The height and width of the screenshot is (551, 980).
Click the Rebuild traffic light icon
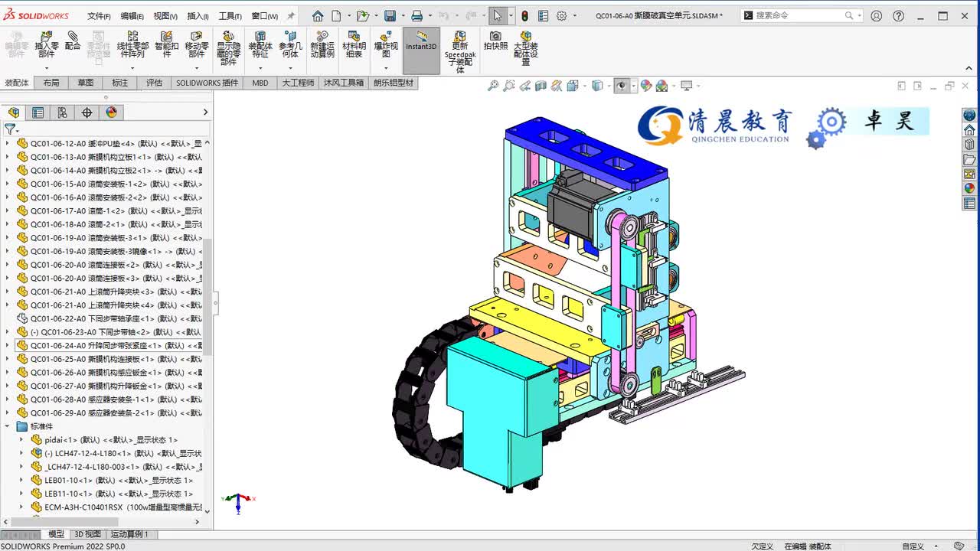[524, 15]
